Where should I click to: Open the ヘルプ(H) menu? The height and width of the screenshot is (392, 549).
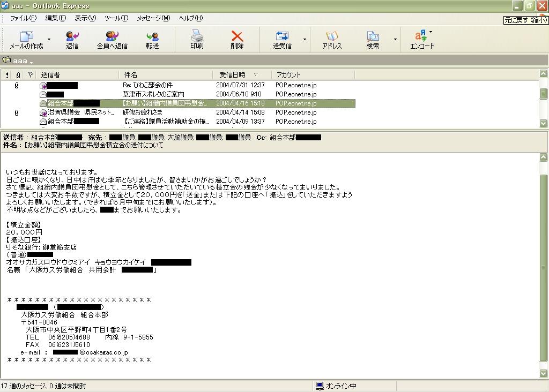pos(191,18)
